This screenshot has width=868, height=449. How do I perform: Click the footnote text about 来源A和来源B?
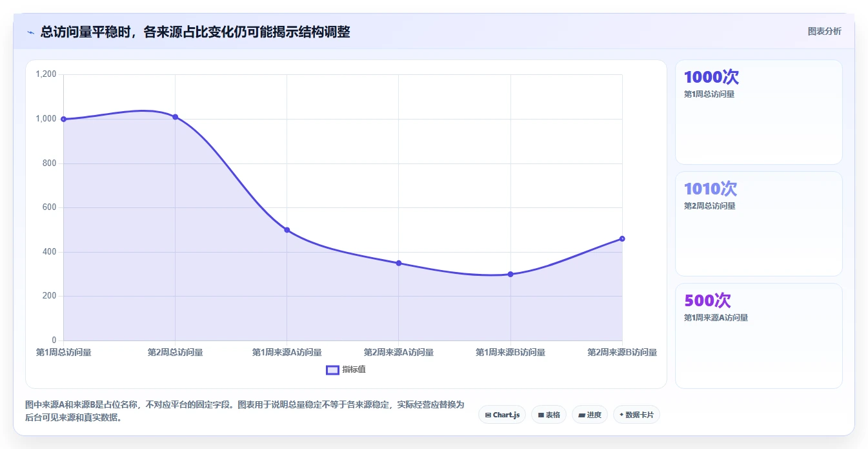click(x=245, y=411)
